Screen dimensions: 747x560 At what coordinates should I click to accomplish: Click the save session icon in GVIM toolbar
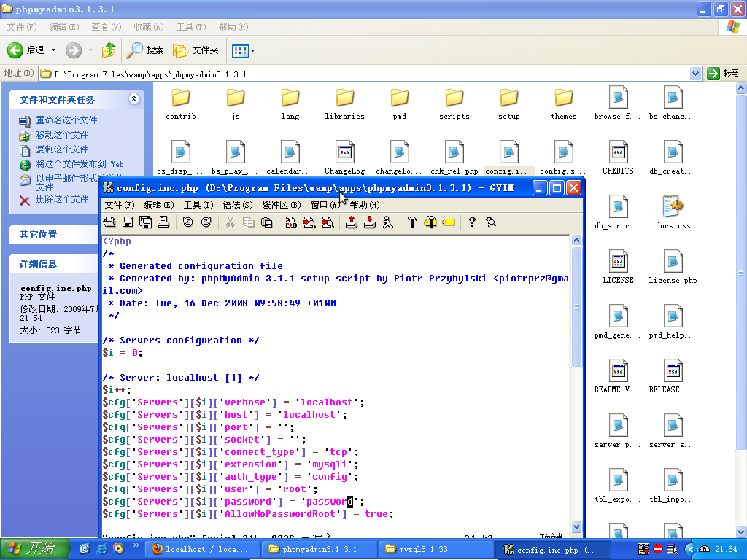[x=370, y=222]
